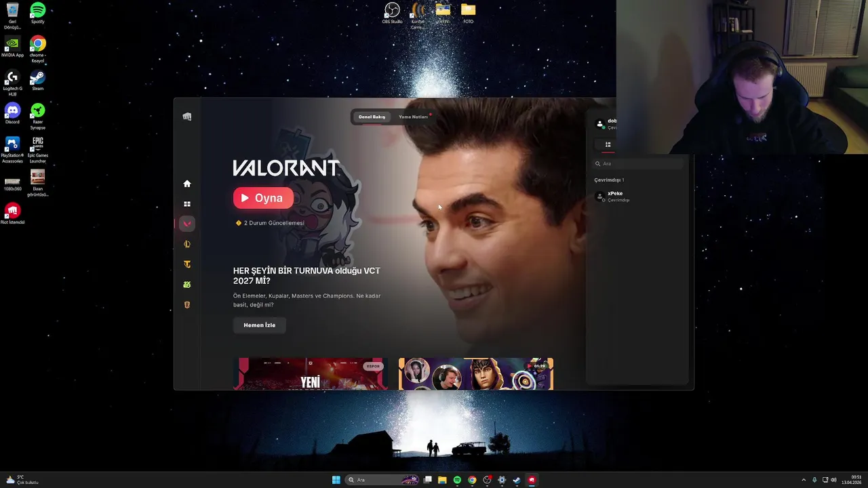868x488 pixels.
Task: Select the green game icon below Teamfight Tactics
Action: tap(187, 285)
